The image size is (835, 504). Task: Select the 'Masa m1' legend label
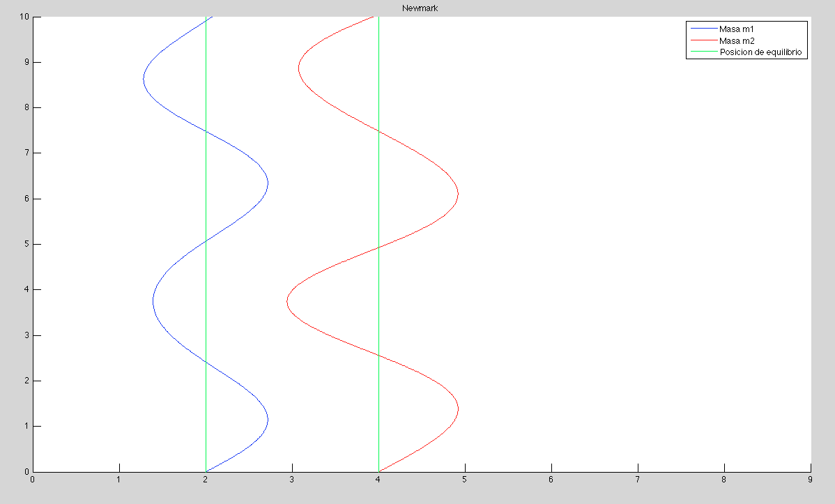point(737,30)
